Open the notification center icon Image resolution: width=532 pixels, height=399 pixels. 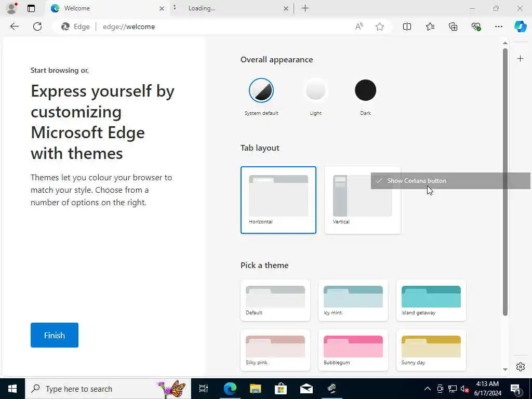click(516, 390)
